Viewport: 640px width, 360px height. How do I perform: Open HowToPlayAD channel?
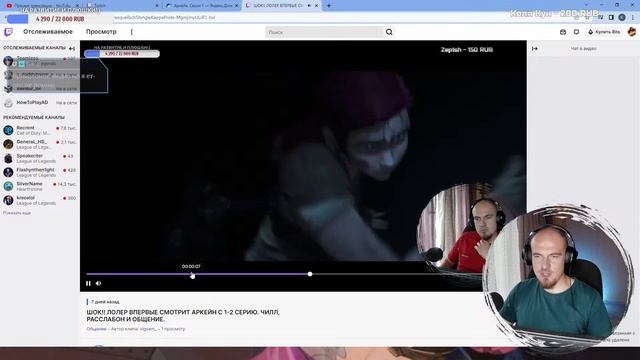tap(40, 103)
